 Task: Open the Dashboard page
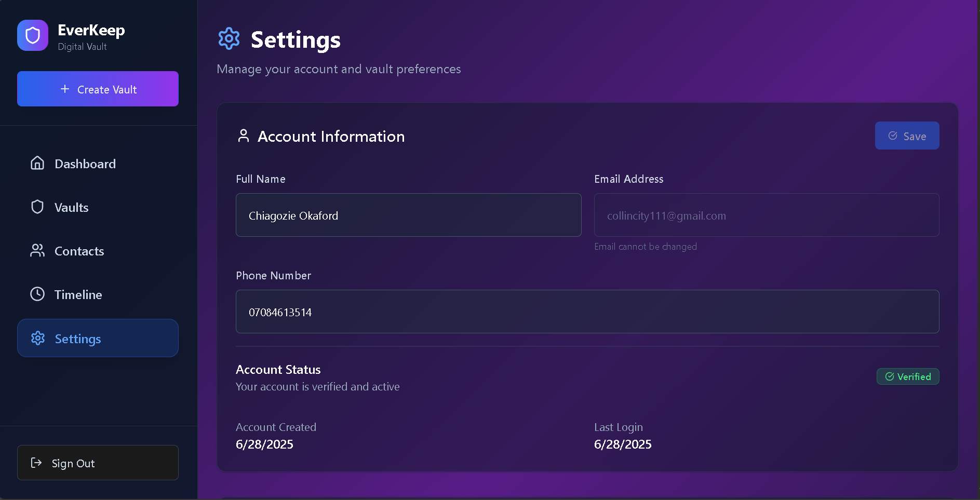(x=98, y=164)
